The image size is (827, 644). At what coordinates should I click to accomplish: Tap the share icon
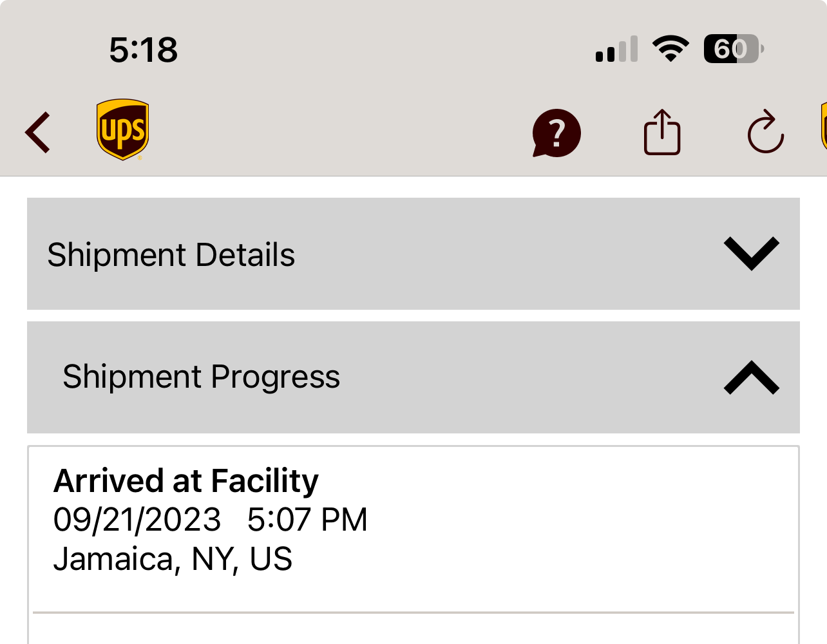click(x=662, y=133)
